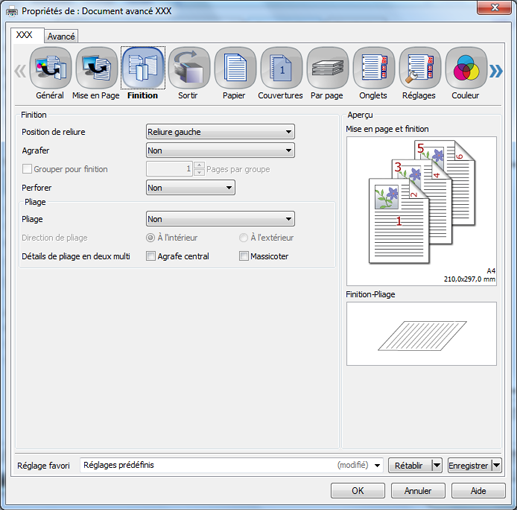The width and height of the screenshot is (517, 510).
Task: Open the Sortir output icon
Action: tap(189, 68)
